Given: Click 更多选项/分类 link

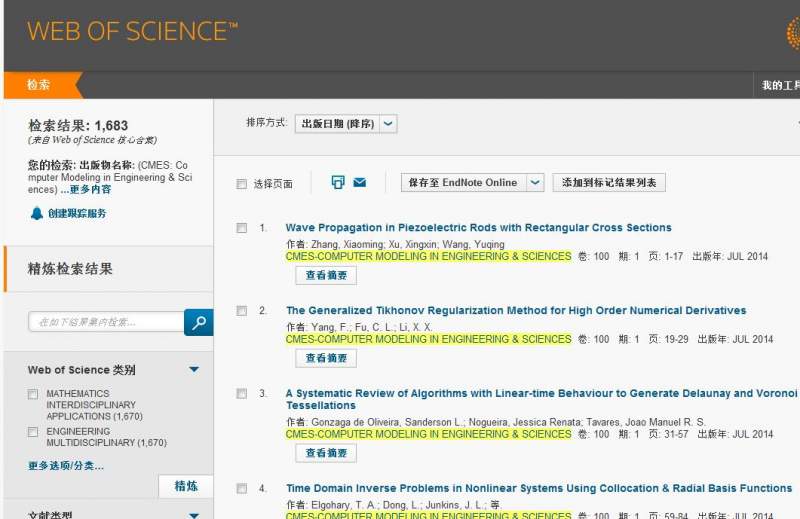Looking at the screenshot, I should pos(66,465).
